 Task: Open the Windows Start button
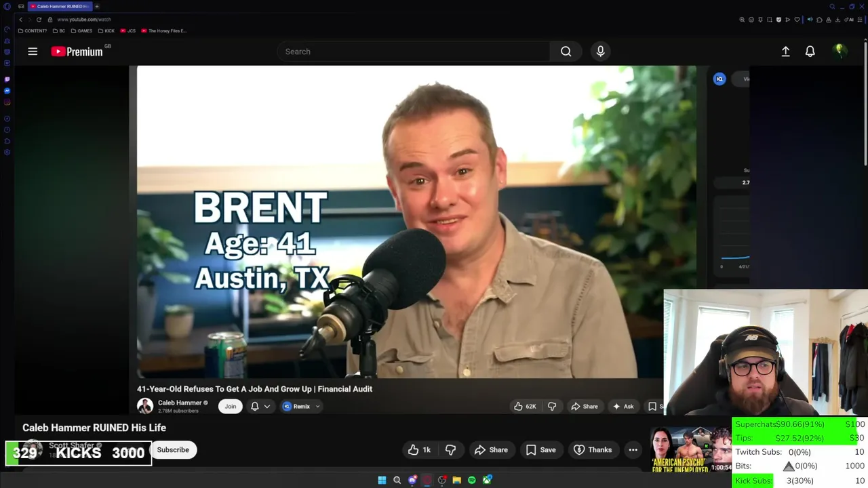pyautogui.click(x=382, y=480)
